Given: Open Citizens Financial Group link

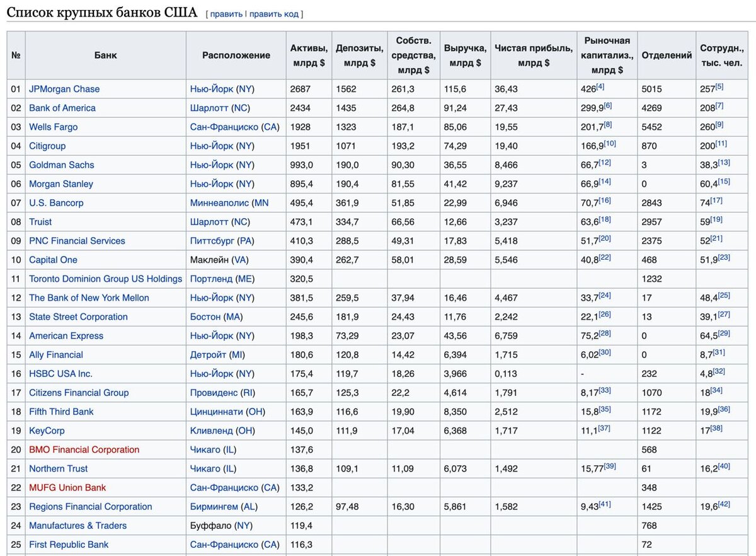Looking at the screenshot, I should pyautogui.click(x=79, y=392).
